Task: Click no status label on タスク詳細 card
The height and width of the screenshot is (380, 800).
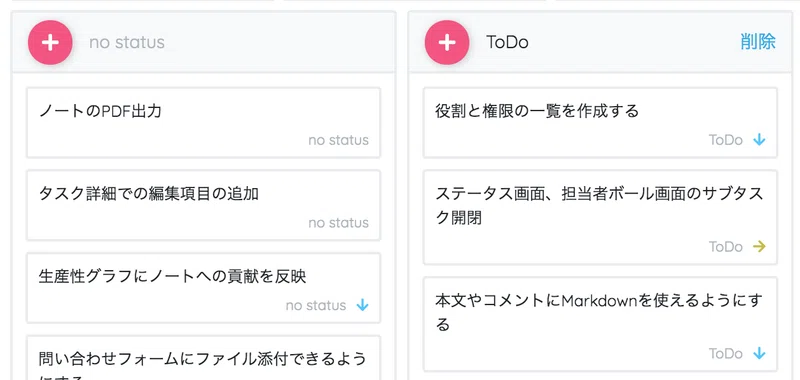Action: [338, 223]
